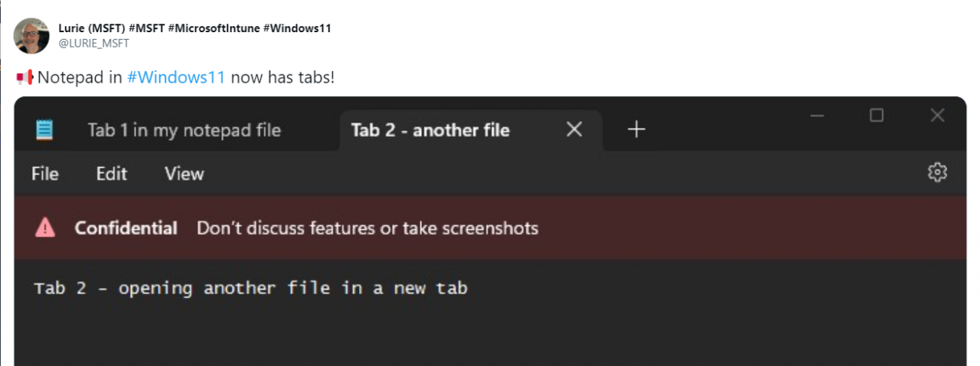980x366 pixels.
Task: Place cursor in the 'opening another file' text line
Action: [x=250, y=289]
